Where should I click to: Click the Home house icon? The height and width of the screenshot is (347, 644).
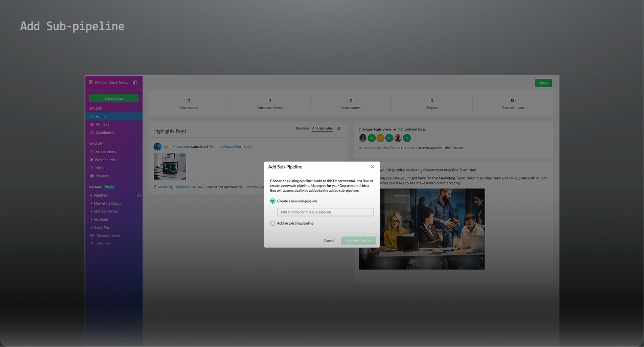(92, 116)
